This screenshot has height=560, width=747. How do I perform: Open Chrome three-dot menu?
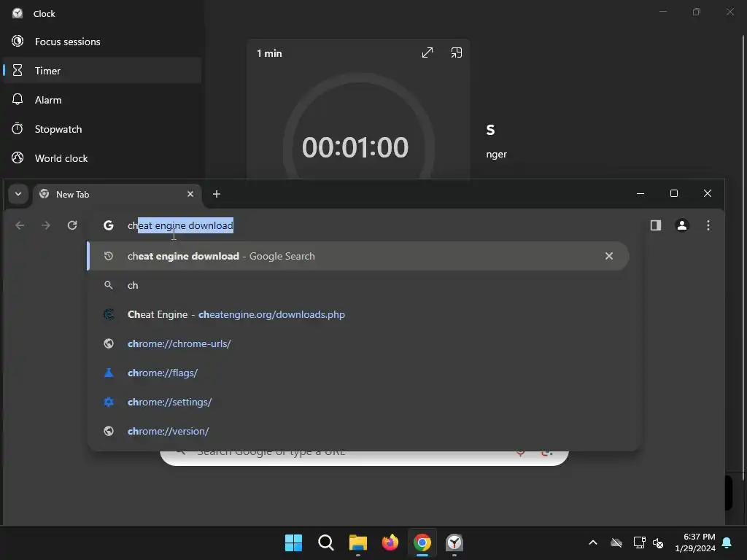click(x=708, y=225)
